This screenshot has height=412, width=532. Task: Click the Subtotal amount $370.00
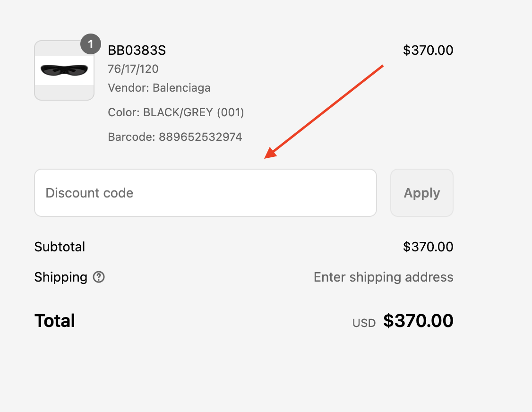coord(429,247)
